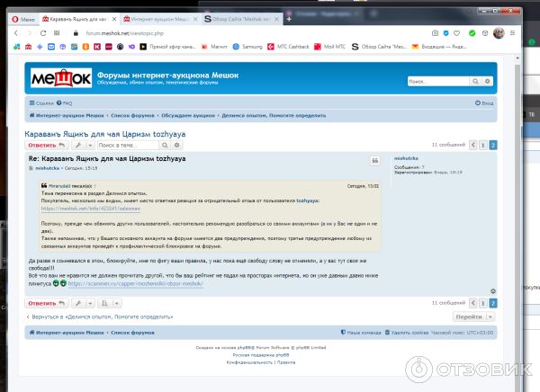Click the scroll-to-top icon below the post

pyautogui.click(x=492, y=291)
